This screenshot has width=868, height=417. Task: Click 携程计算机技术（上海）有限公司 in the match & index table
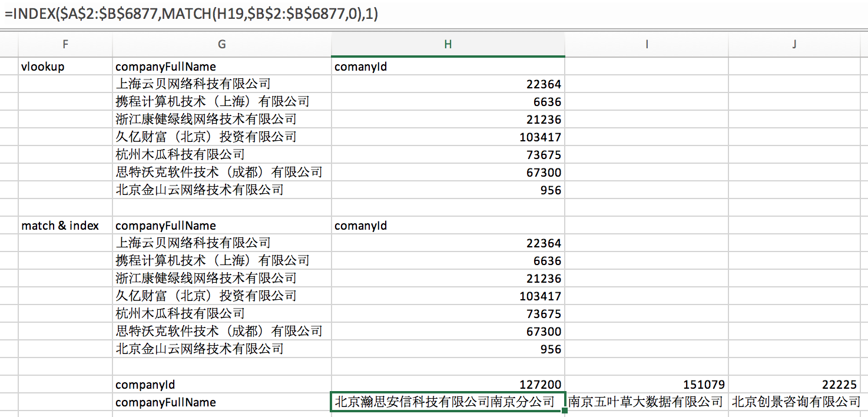tap(221, 261)
